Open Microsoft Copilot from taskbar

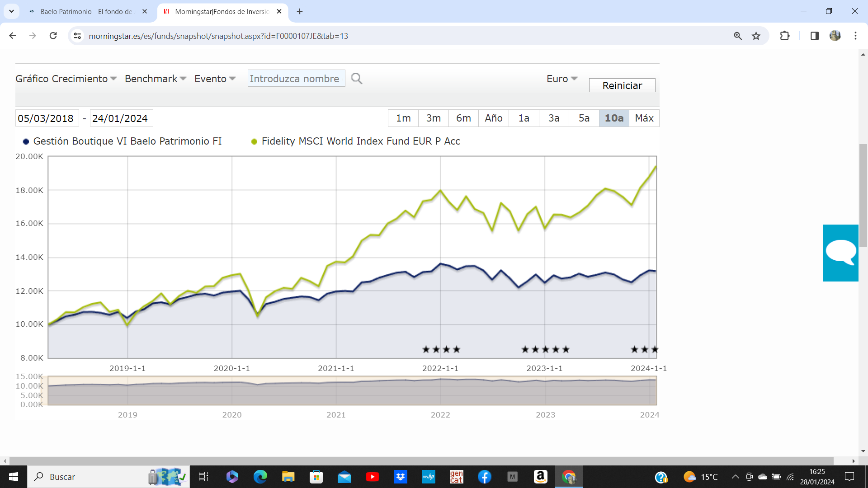pyautogui.click(x=232, y=477)
